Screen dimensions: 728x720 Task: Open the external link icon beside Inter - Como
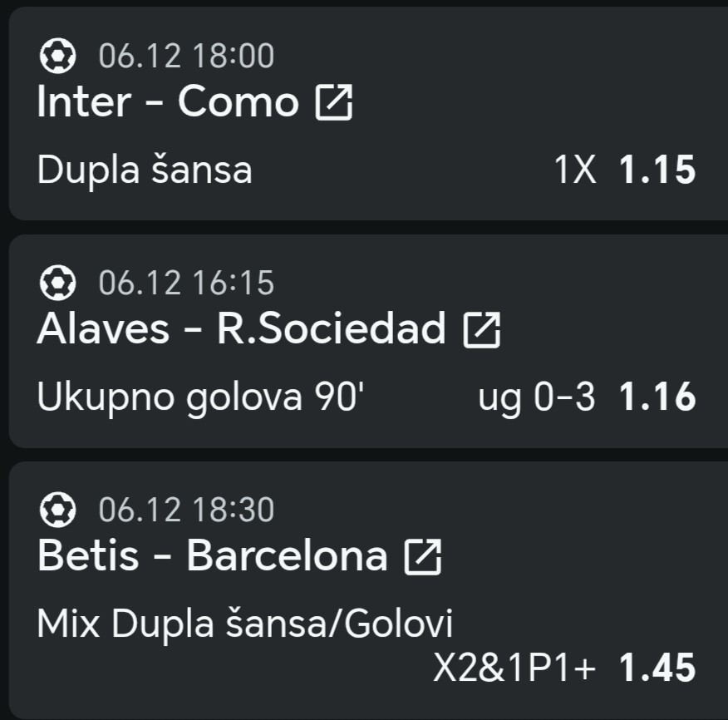pos(334,103)
